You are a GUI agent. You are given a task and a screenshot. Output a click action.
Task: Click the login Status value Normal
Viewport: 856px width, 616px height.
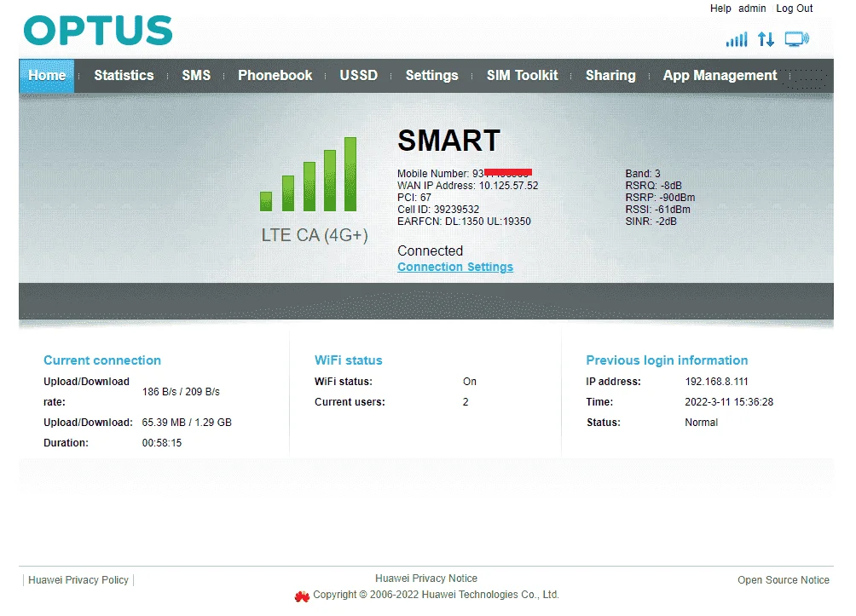701,423
